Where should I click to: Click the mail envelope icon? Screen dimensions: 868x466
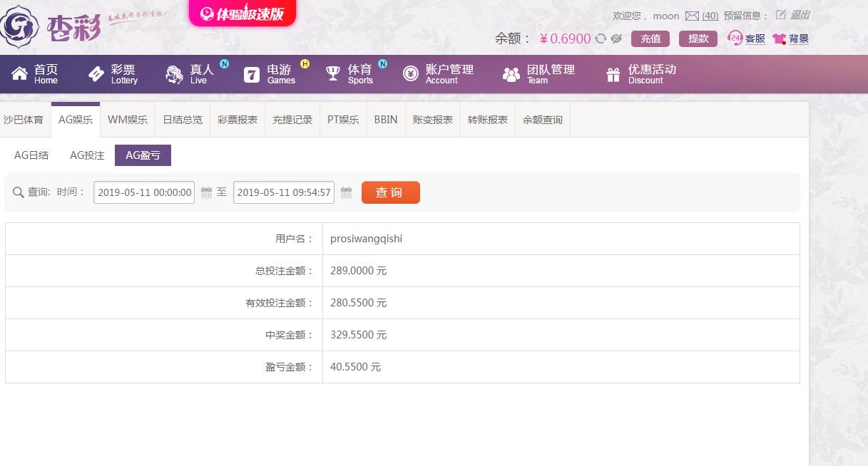point(691,16)
